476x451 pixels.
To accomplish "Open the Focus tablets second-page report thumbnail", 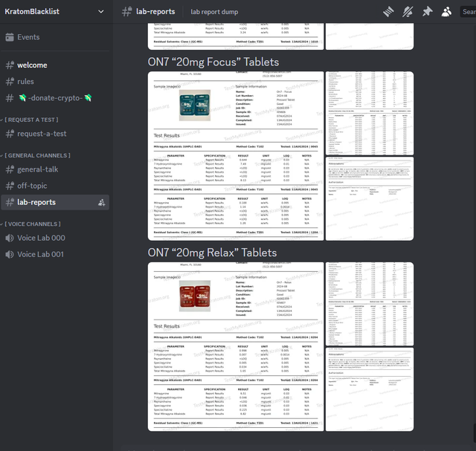I will click(x=370, y=113).
